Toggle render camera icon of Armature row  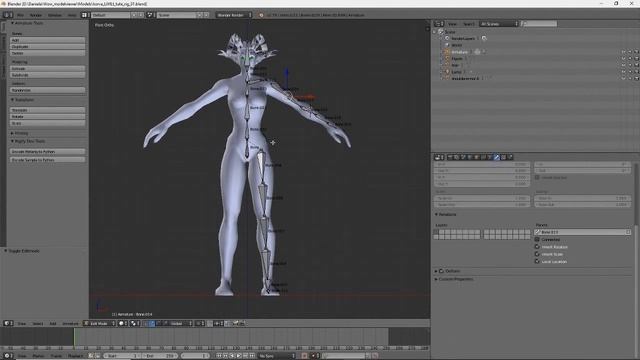[x=636, y=52]
